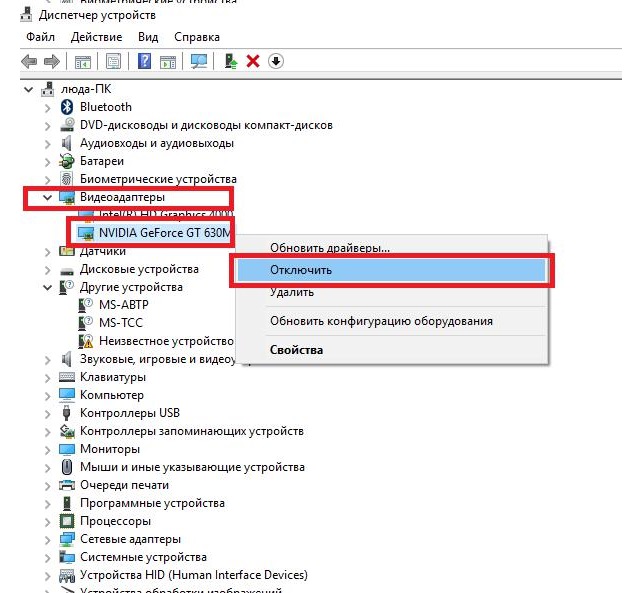The image size is (640, 593).
Task: Click the keyboard icon beside Клавиатуры
Action: pyautogui.click(x=67, y=377)
